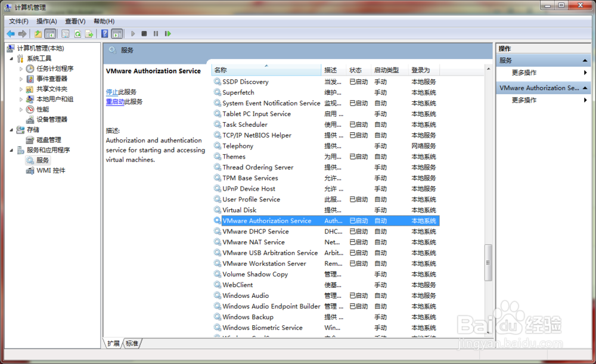Select the Themes service row
596x364 pixels.
(x=326, y=157)
